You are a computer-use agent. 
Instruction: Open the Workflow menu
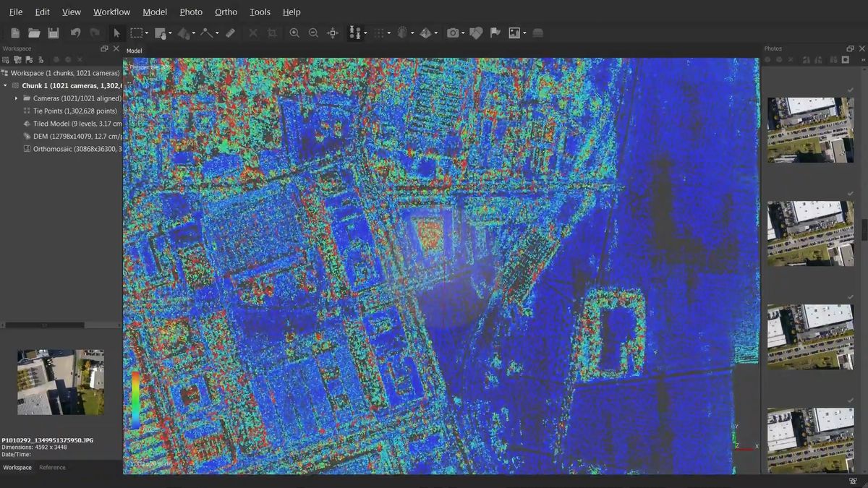click(x=111, y=12)
